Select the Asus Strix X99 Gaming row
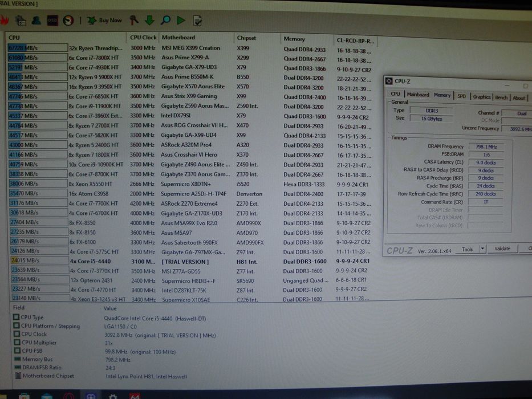 (x=190, y=96)
